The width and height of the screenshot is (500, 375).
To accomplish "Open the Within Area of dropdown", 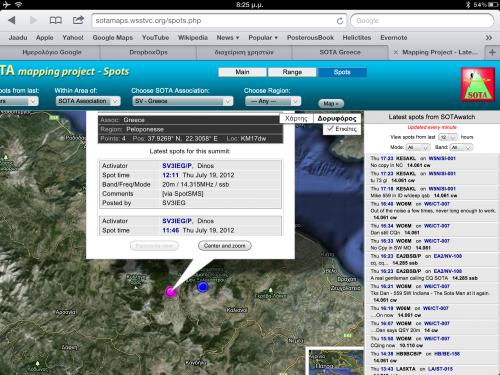I will click(x=88, y=101).
